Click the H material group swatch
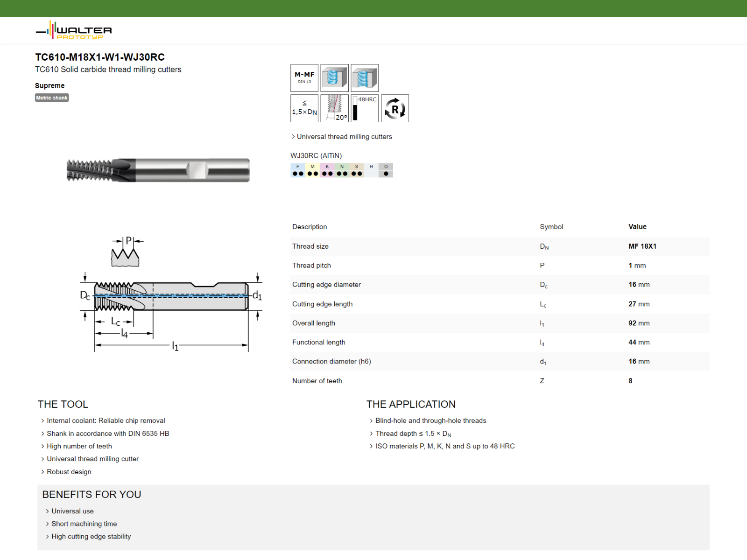The width and height of the screenshot is (747, 560). 371,170
